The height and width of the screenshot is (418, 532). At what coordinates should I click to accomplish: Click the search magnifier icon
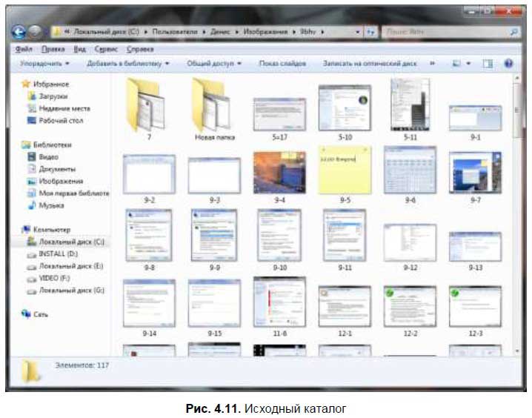[x=513, y=32]
